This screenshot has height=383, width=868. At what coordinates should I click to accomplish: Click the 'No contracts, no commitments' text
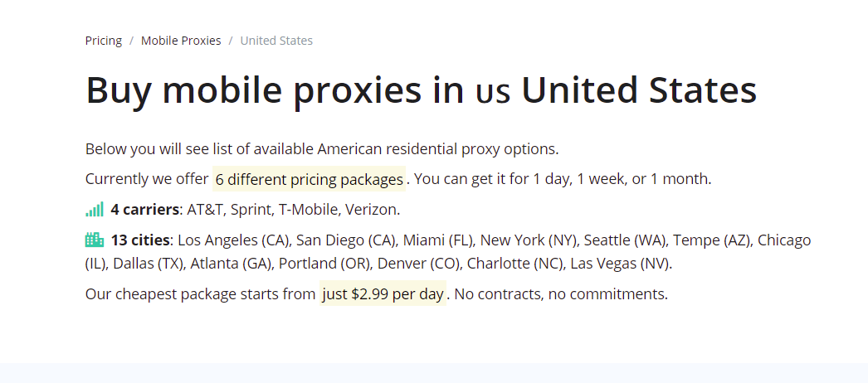pos(560,293)
